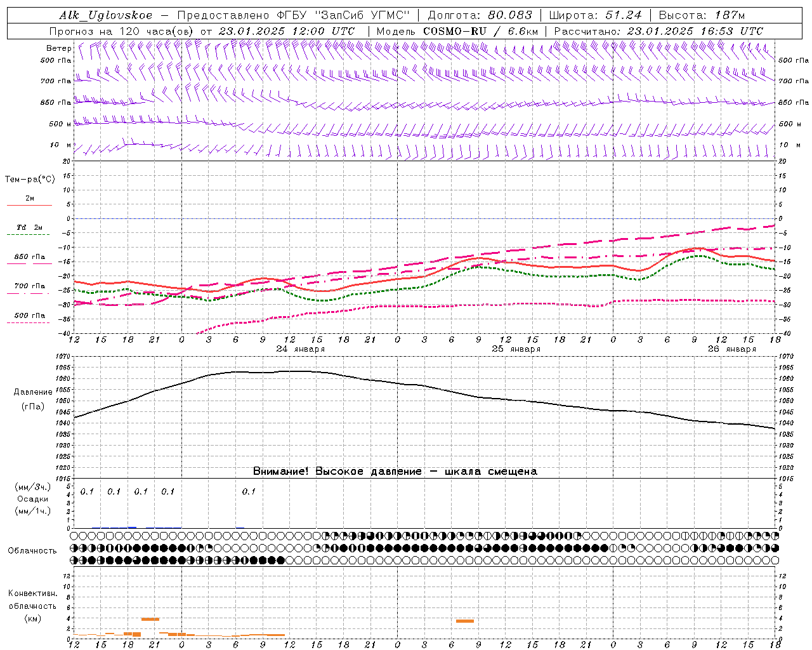Click the 26 января date label
The image size is (812, 650).
732,349
